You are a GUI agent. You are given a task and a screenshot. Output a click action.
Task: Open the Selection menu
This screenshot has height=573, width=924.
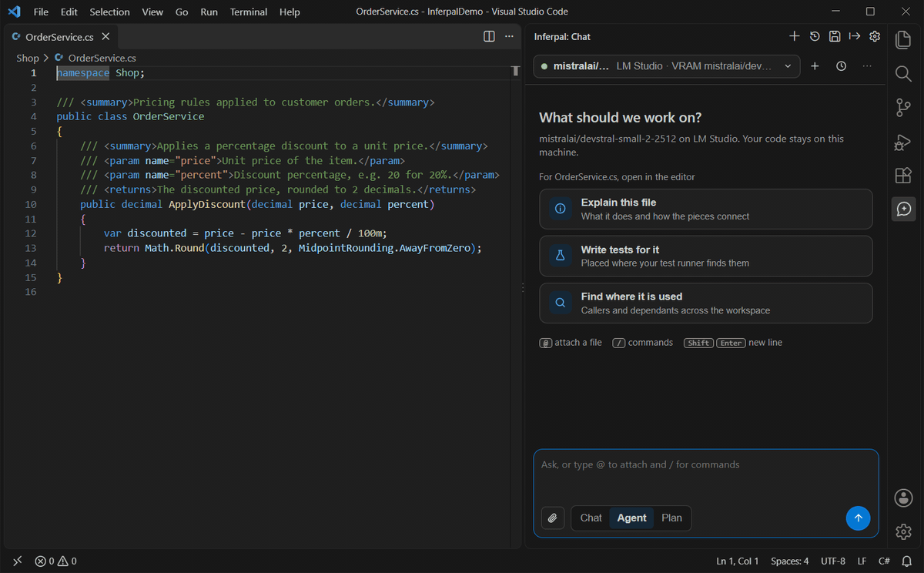(x=109, y=12)
